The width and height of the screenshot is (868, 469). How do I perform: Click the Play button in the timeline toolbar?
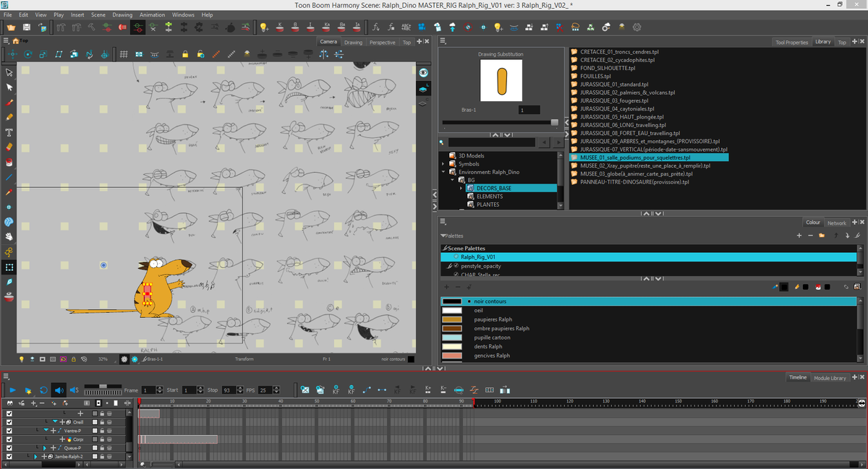[x=13, y=390]
